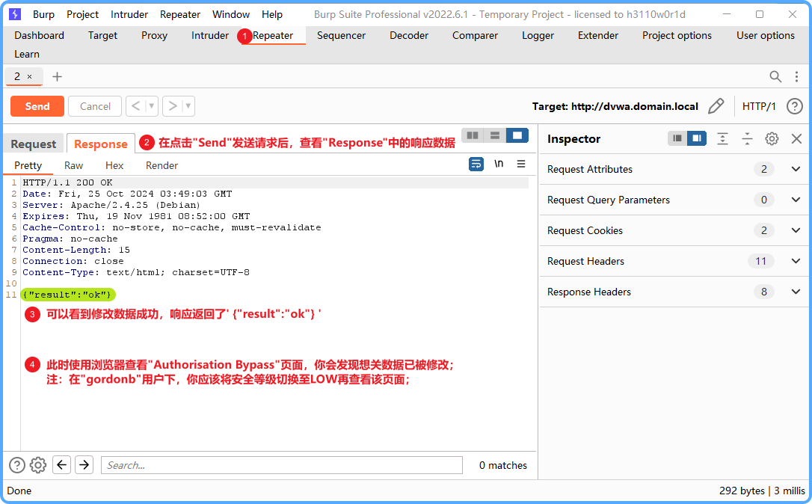Switch to the Decoder tab

409,35
